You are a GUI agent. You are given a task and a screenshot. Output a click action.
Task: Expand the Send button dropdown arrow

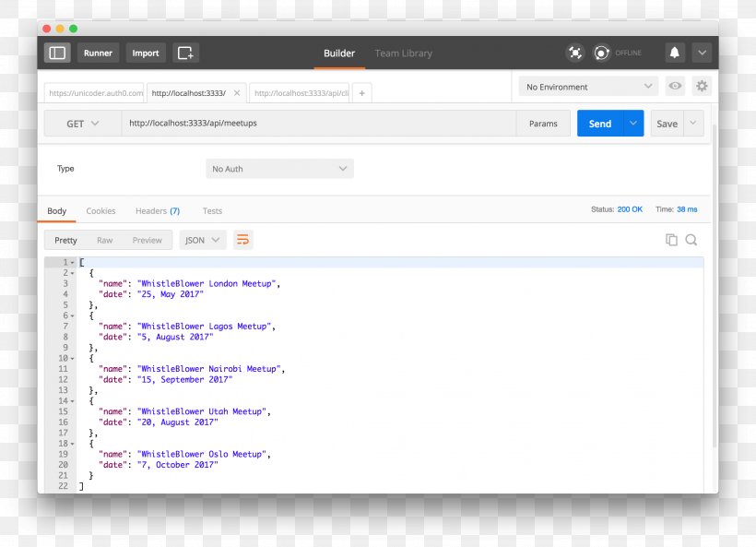point(632,123)
